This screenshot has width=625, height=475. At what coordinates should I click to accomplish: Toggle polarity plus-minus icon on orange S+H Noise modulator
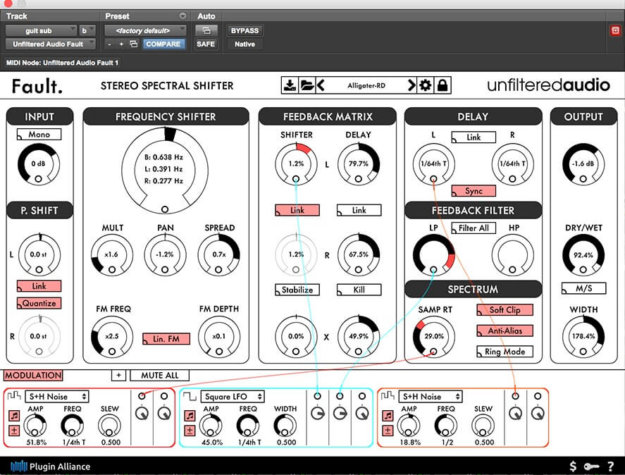click(387, 430)
